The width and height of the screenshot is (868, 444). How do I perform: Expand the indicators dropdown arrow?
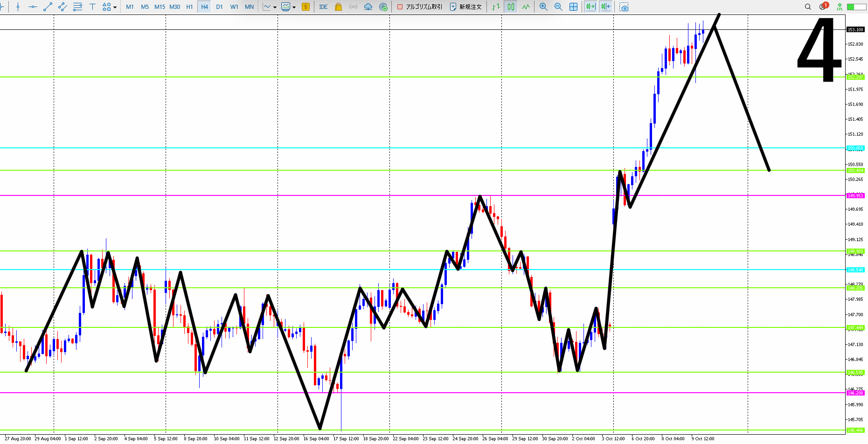pyautogui.click(x=294, y=7)
